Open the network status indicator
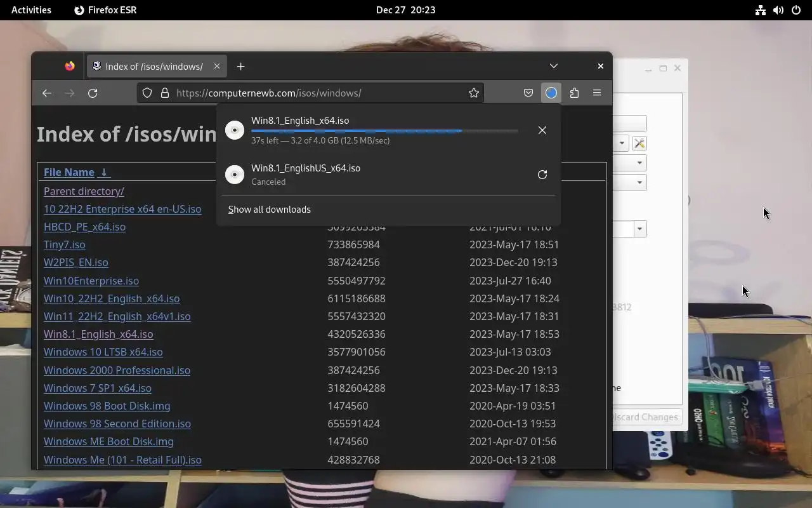This screenshot has height=508, width=812. tap(761, 10)
